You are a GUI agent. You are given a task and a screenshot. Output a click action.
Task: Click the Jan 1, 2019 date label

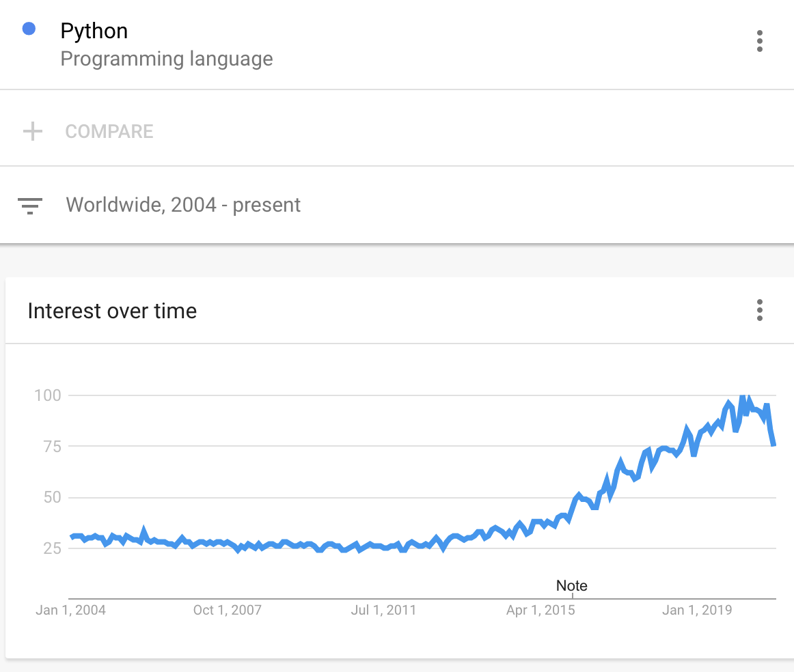tap(697, 610)
